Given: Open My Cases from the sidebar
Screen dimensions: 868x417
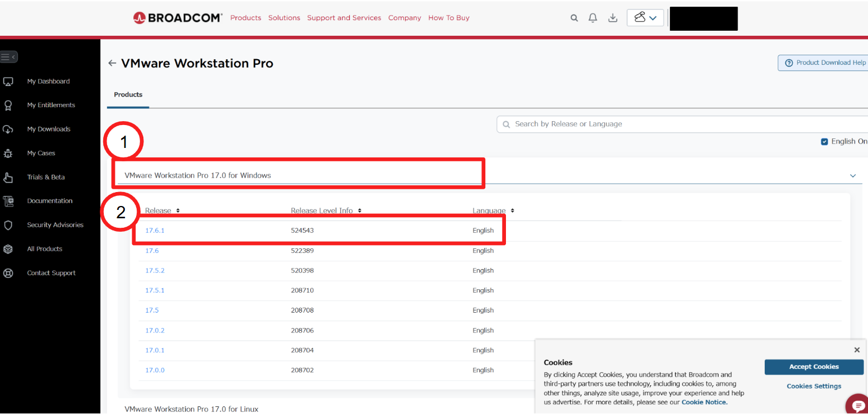Looking at the screenshot, I should pos(41,153).
